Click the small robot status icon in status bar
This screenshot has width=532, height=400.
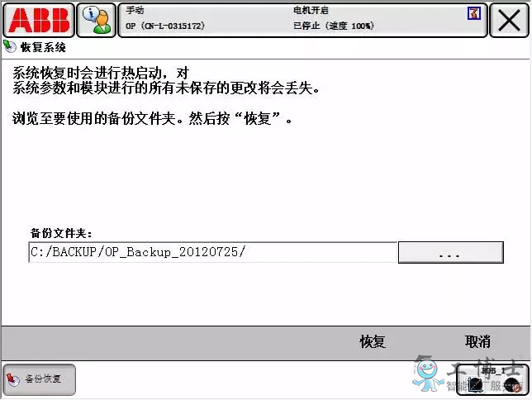pos(474,13)
